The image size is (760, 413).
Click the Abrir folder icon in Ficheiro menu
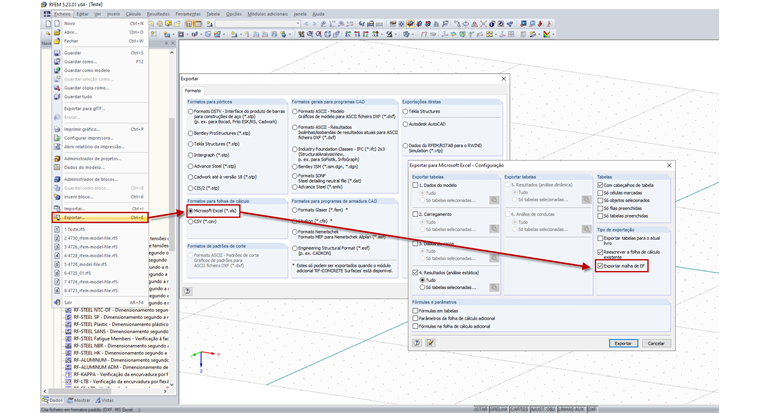pyautogui.click(x=57, y=32)
